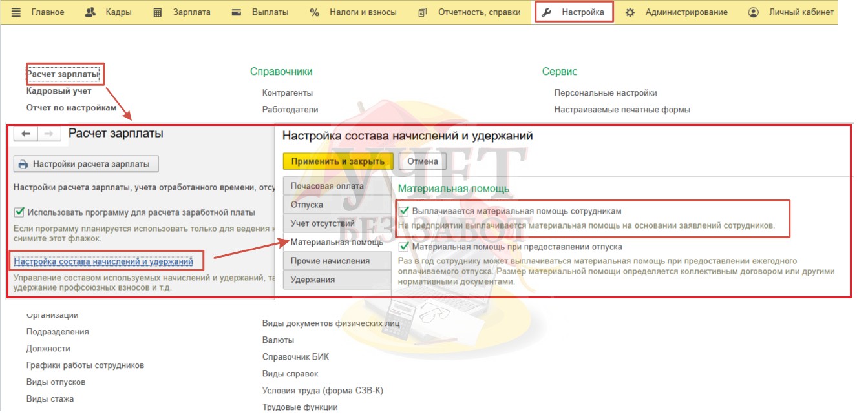Toggle Материальная помощь при предоставлении отпуска
This screenshot has width=868, height=419.
(x=405, y=246)
